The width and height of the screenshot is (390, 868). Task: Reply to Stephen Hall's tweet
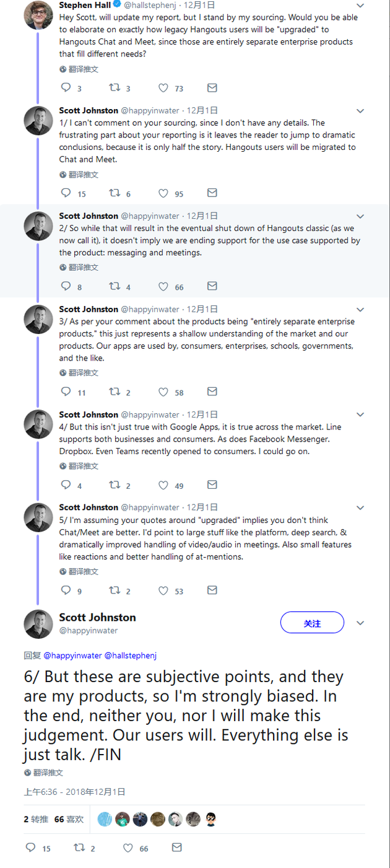pyautogui.click(x=66, y=88)
